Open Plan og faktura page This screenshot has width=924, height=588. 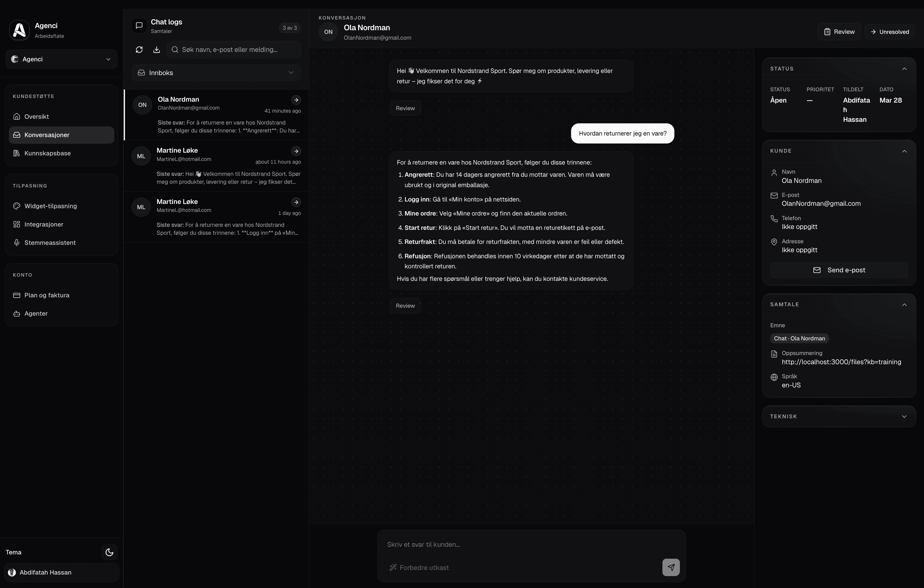61,295
